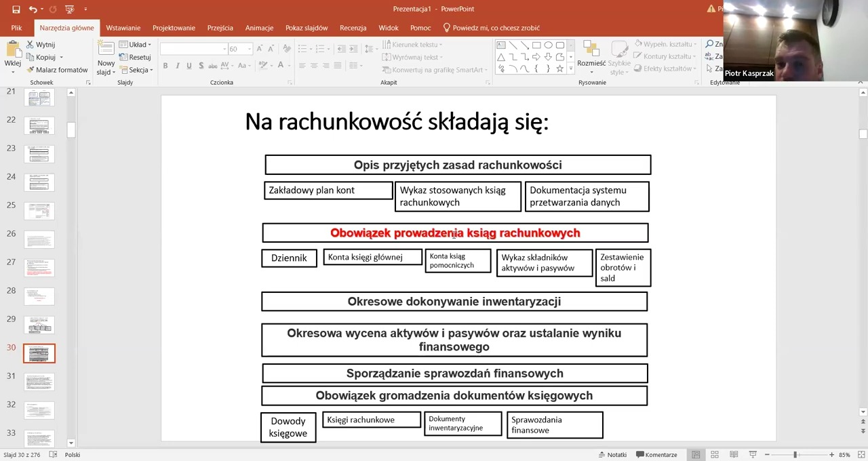
Task: Click the zoom slider handle
Action: click(x=795, y=455)
